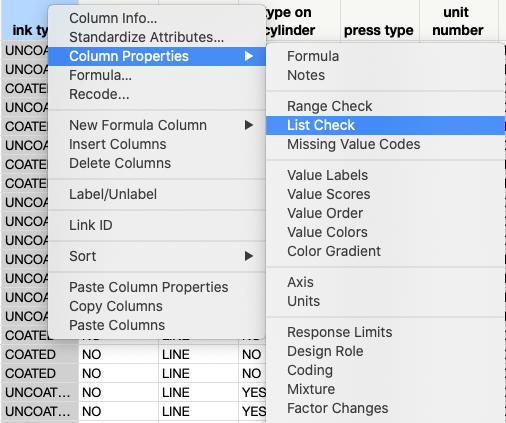This screenshot has height=423, width=506.
Task: Select Recode from the context menu
Action: (x=99, y=94)
